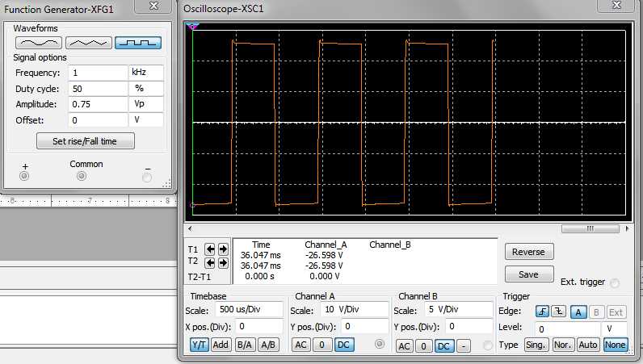
Task: Select trigger source A
Action: click(x=578, y=312)
